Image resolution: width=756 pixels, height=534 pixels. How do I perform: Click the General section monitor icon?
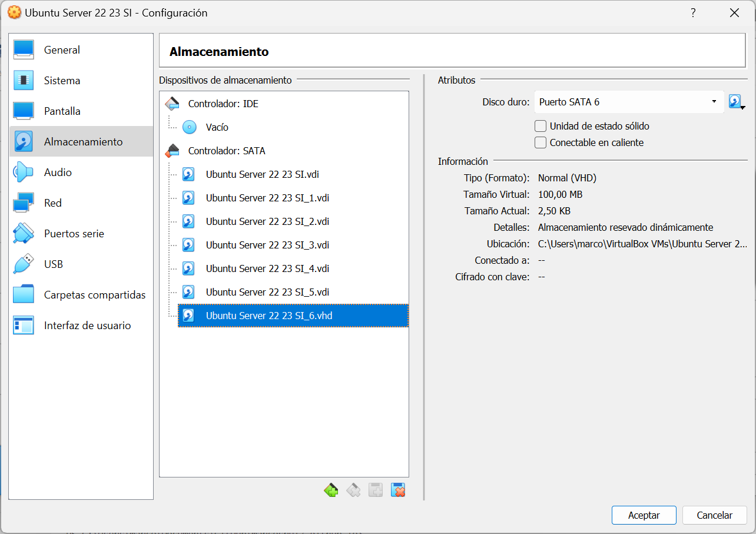tap(24, 50)
